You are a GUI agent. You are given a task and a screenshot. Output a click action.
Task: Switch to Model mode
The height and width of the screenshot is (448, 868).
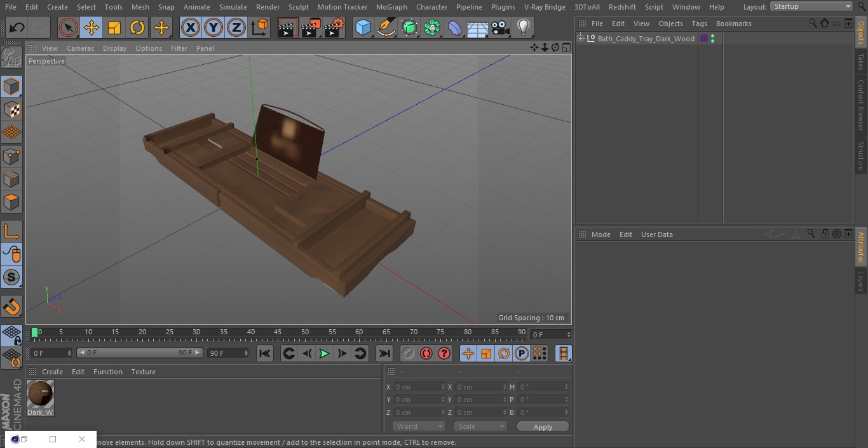click(x=12, y=86)
